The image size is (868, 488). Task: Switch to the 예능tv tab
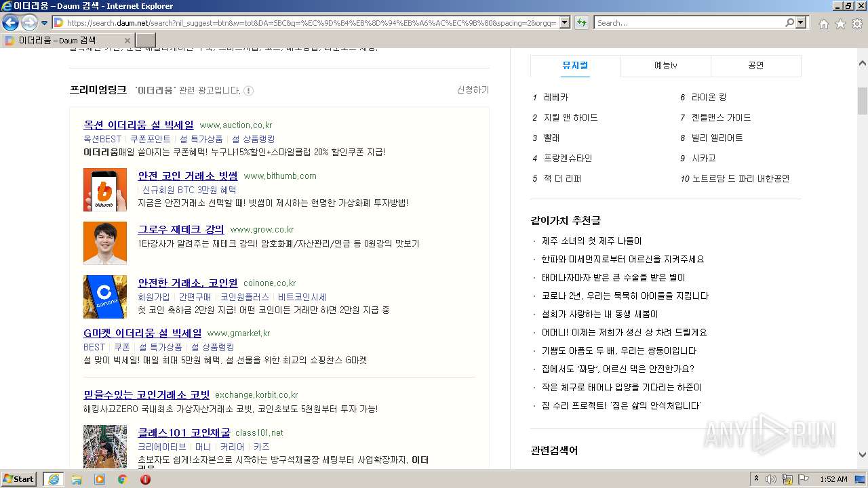pos(665,66)
